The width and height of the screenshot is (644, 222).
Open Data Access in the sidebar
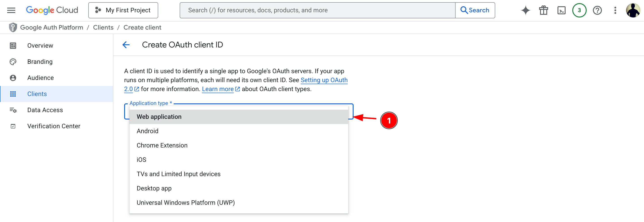click(56, 110)
